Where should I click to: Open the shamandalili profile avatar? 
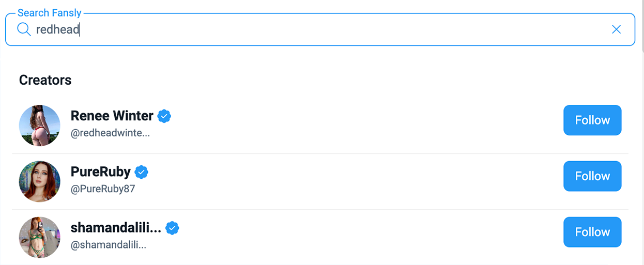tap(40, 237)
